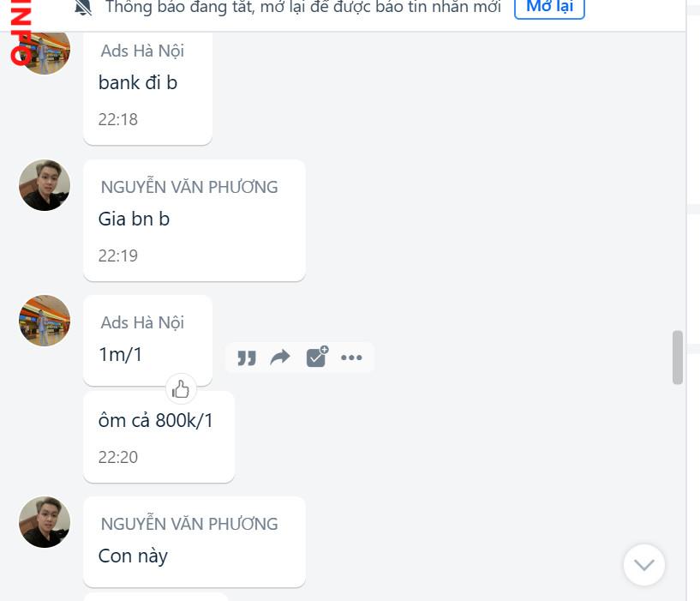This screenshot has height=601, width=700.
Task: Click Nguyễn Văn Phương avatar beside "Gia bn b"
Action: click(45, 185)
